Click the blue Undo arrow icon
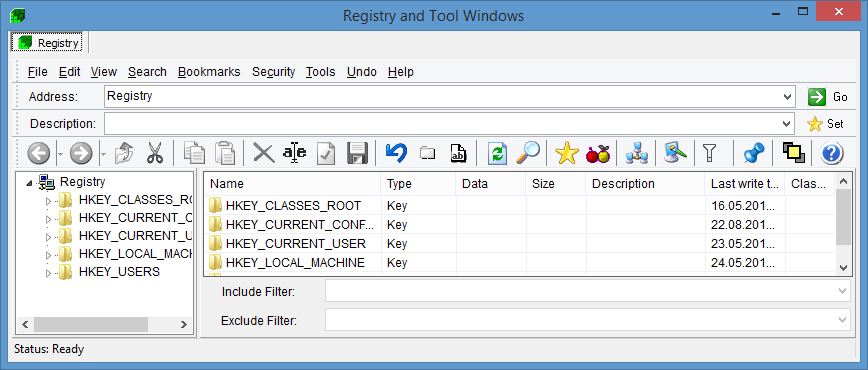This screenshot has width=868, height=370. click(396, 153)
